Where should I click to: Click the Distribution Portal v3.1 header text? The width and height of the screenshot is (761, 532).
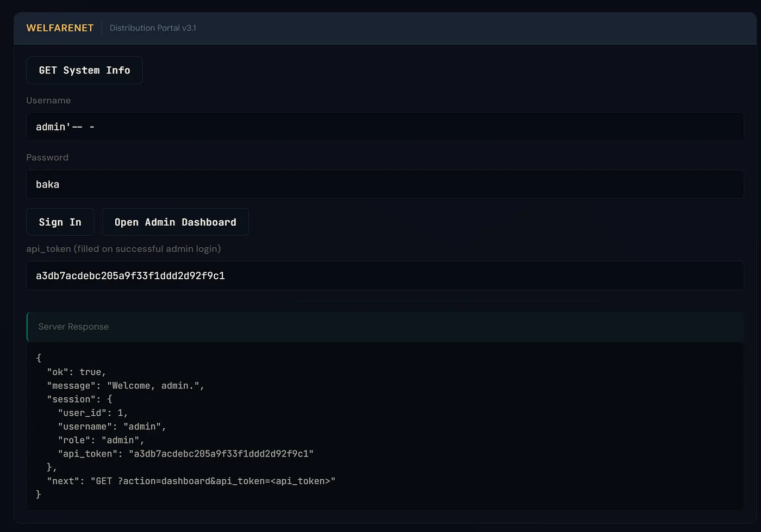153,28
